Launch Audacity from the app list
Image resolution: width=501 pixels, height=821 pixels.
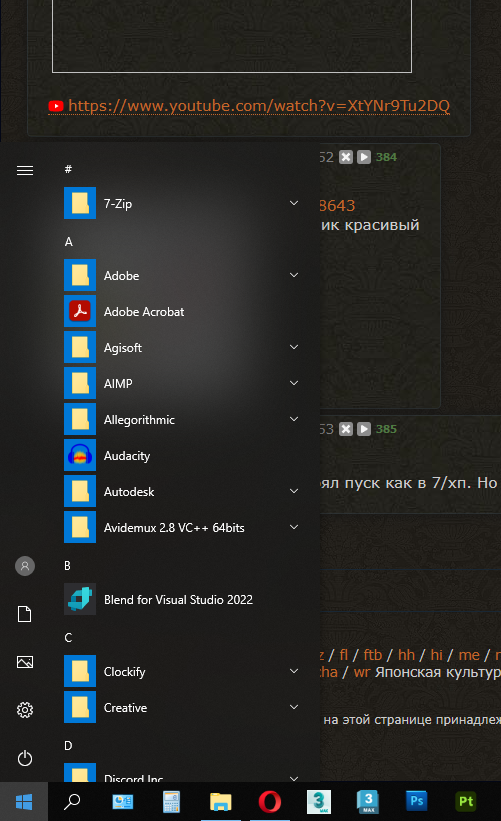181,455
